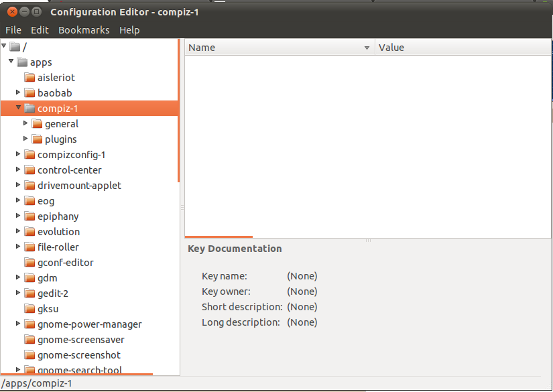Expand the eog folder arrow

click(18, 200)
